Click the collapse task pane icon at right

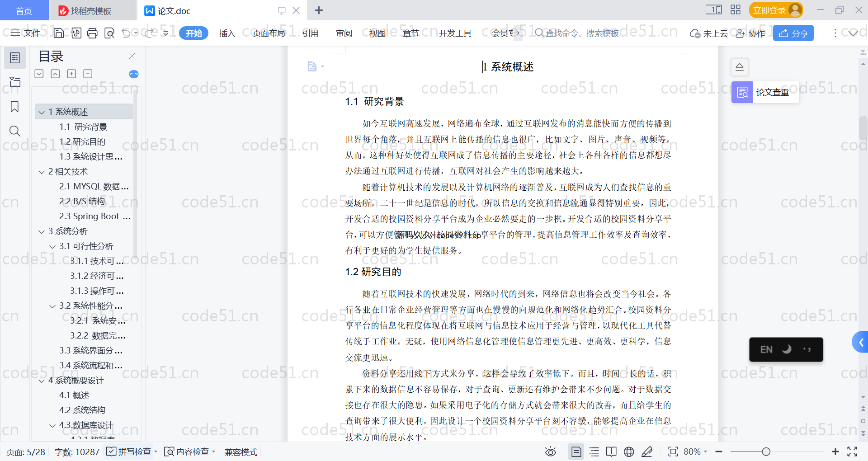(x=740, y=67)
